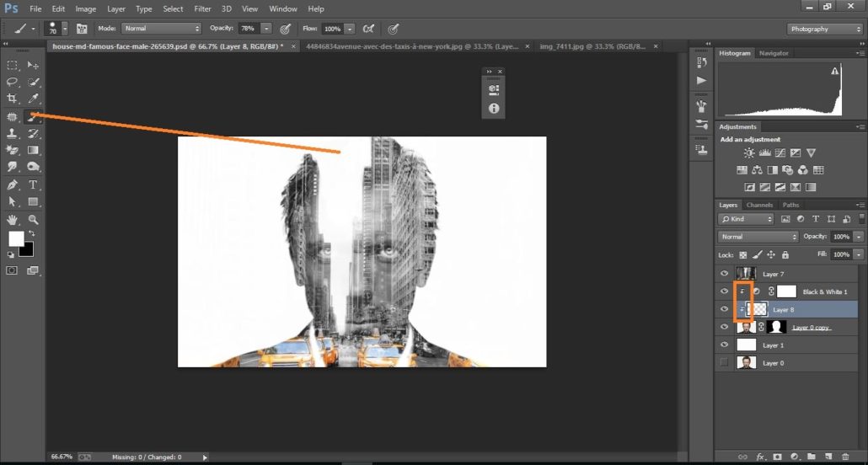Toggle the brush panel icon in options bar

82,29
